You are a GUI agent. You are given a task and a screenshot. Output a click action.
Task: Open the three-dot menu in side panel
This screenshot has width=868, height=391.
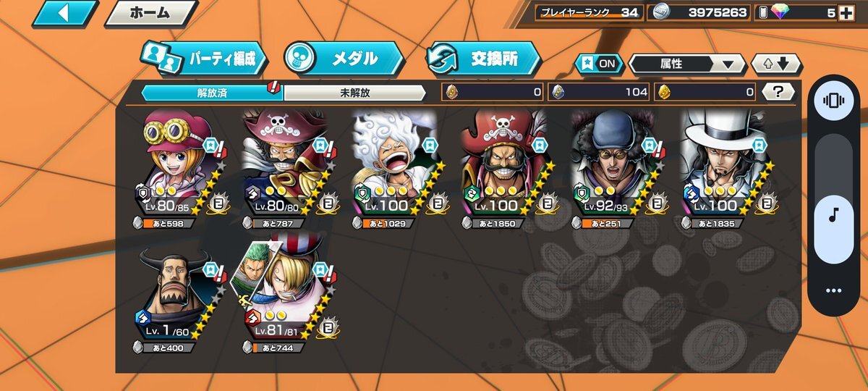click(x=833, y=290)
